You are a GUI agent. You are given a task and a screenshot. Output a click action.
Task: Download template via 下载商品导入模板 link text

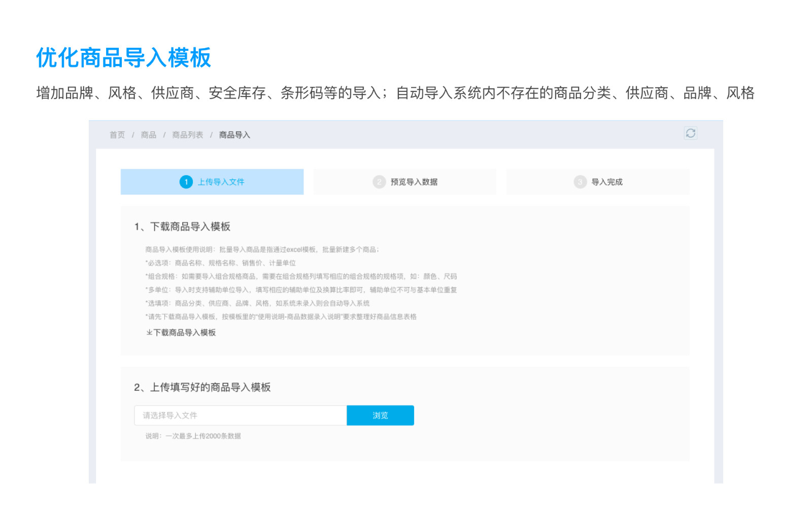[x=185, y=332]
